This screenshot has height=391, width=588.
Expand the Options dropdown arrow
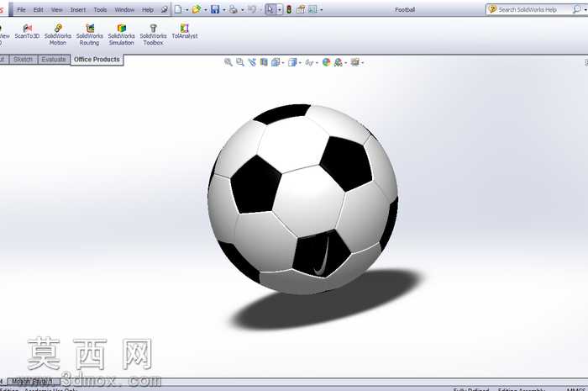[322, 10]
